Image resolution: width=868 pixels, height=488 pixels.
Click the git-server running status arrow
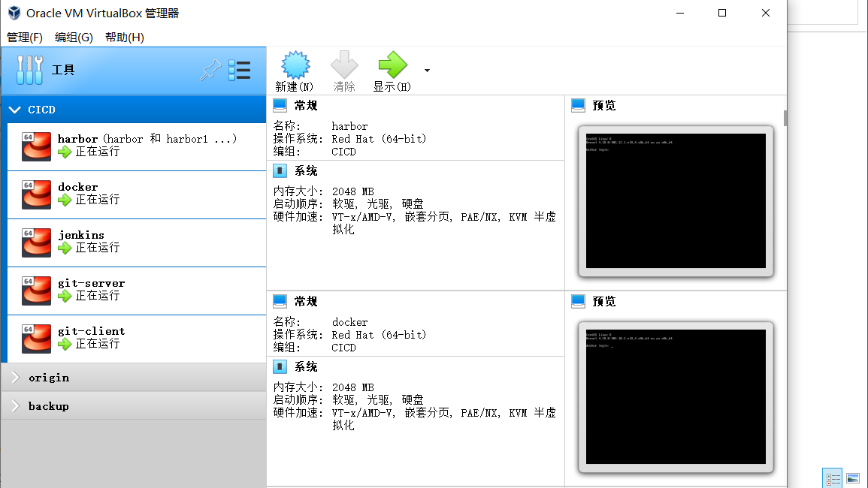coord(65,297)
